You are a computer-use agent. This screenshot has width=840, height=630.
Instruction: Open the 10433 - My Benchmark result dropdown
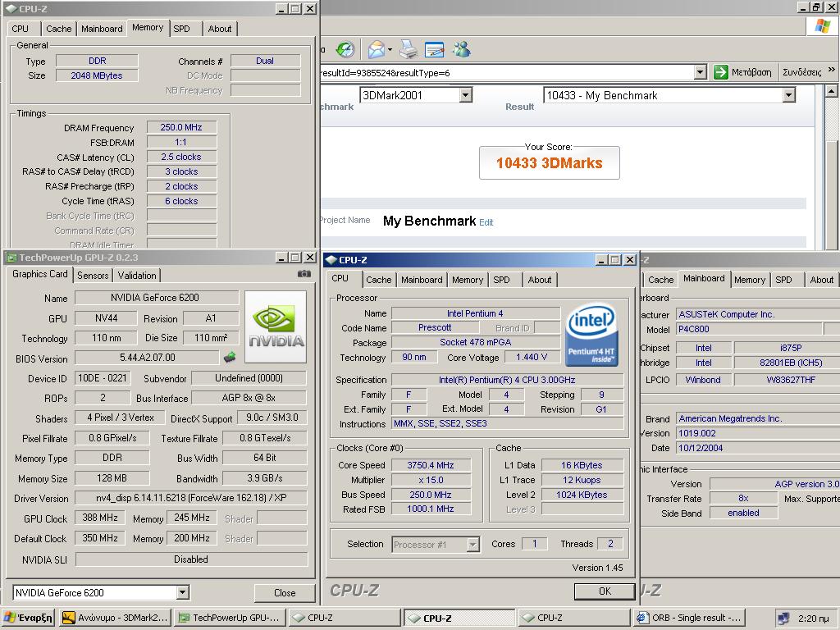click(788, 95)
